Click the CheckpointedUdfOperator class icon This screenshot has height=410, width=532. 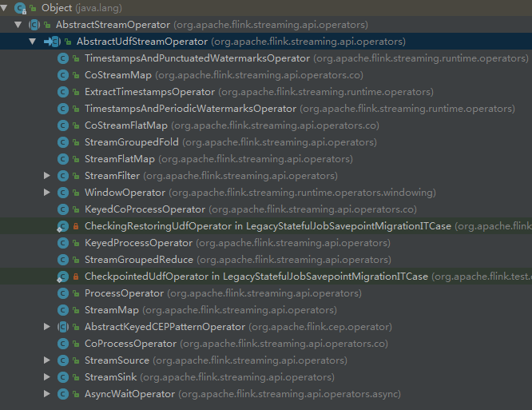63,277
